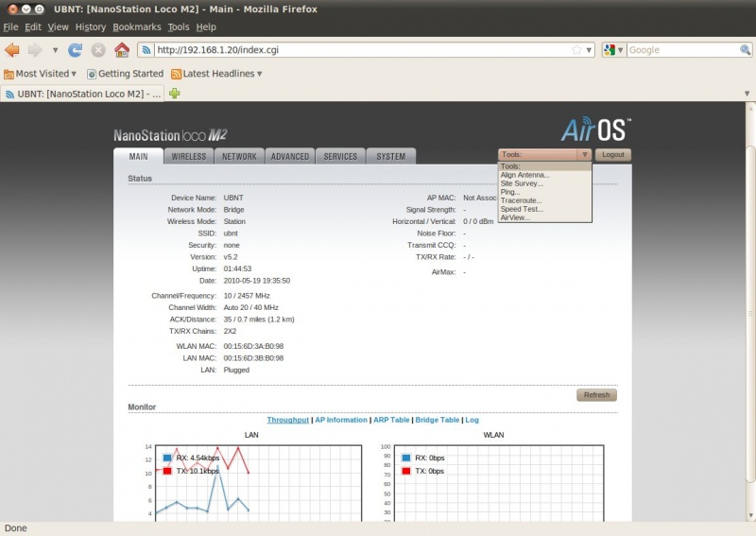Viewport: 756px width, 536px height.
Task: Open the AP Information link
Action: pyautogui.click(x=341, y=420)
